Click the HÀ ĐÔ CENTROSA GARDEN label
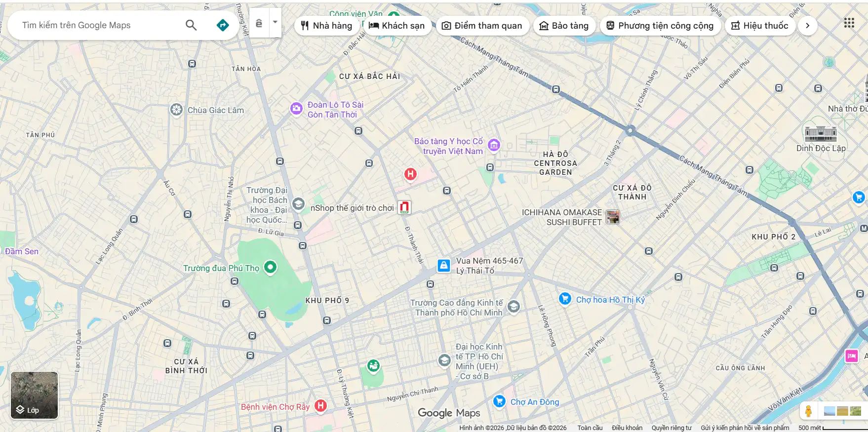This screenshot has width=868, height=432. pyautogui.click(x=555, y=163)
